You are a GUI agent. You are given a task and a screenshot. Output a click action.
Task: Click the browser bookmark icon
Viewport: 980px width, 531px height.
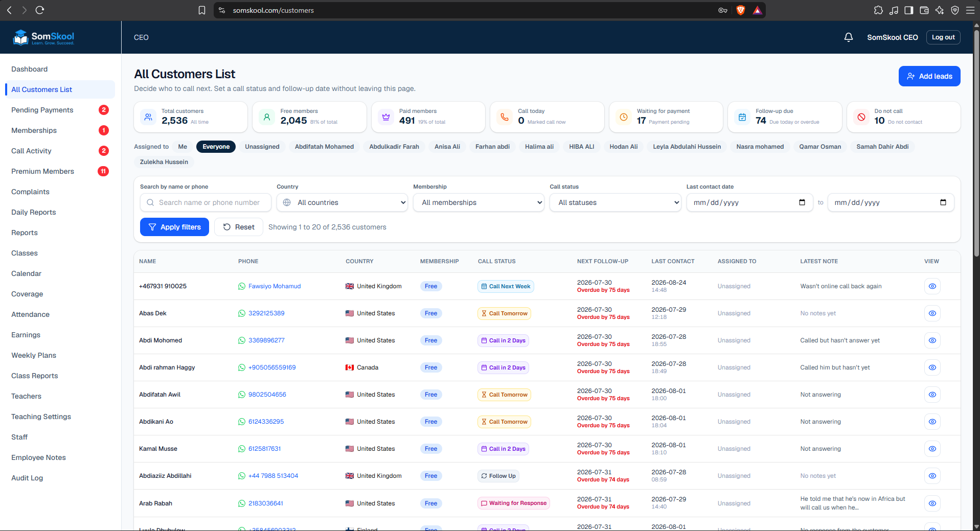coord(202,10)
